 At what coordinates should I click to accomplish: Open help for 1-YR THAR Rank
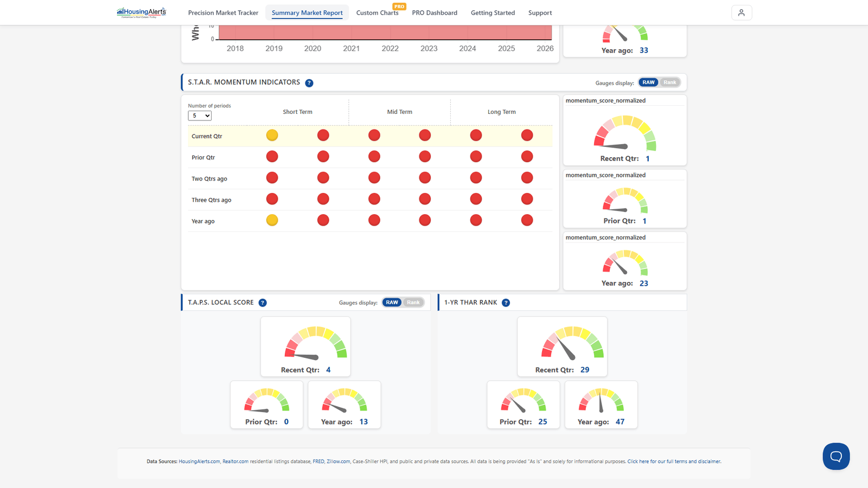click(x=506, y=303)
